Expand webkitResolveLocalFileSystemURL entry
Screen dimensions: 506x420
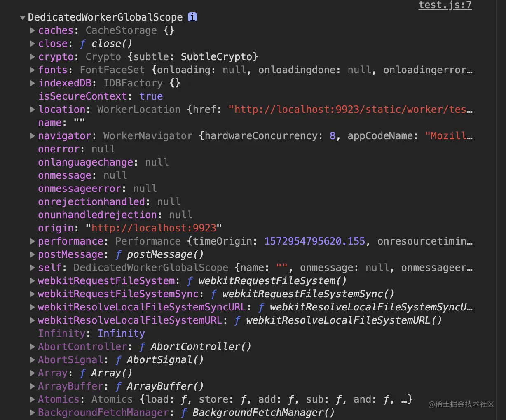pos(33,320)
